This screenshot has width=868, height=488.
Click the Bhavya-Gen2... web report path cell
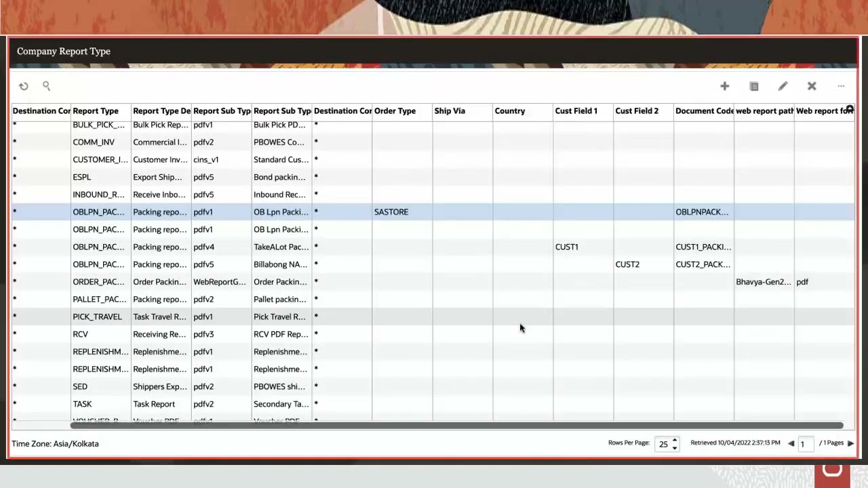(x=764, y=282)
